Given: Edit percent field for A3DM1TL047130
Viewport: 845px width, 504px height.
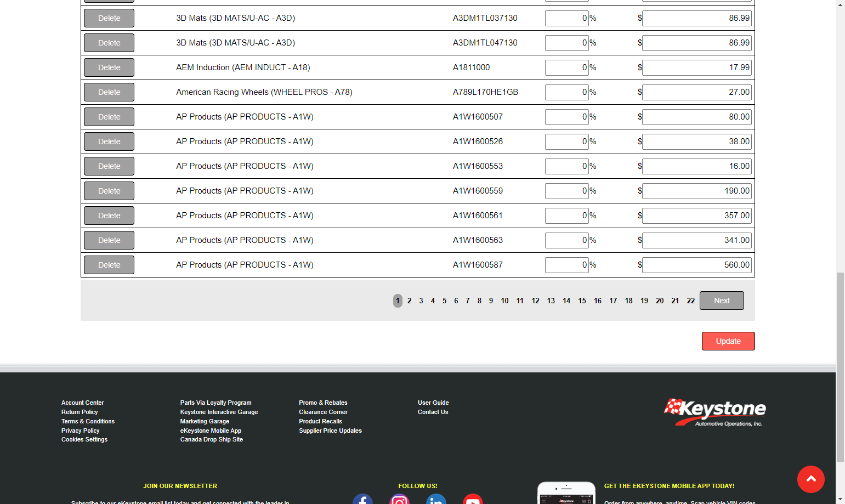Looking at the screenshot, I should click(567, 43).
